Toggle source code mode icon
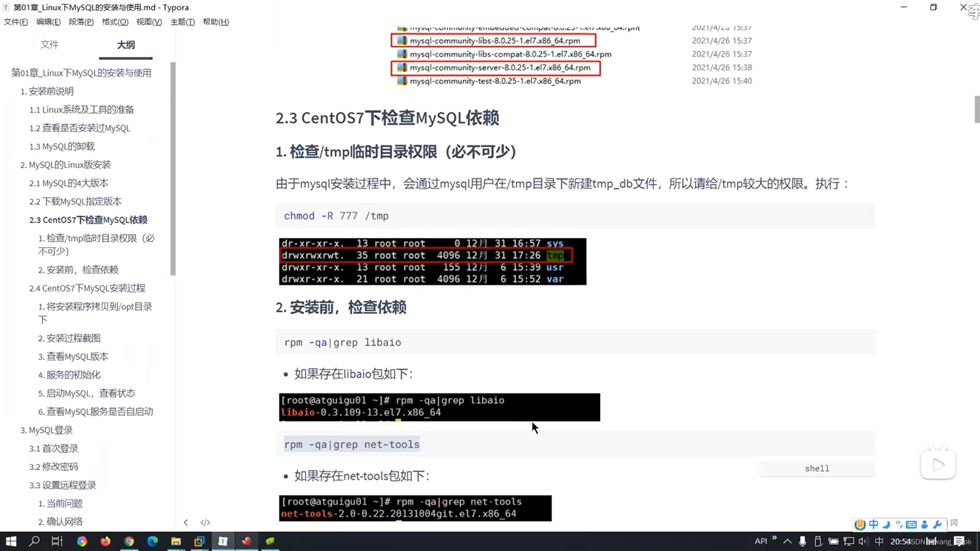Image resolution: width=980 pixels, height=551 pixels. (205, 522)
